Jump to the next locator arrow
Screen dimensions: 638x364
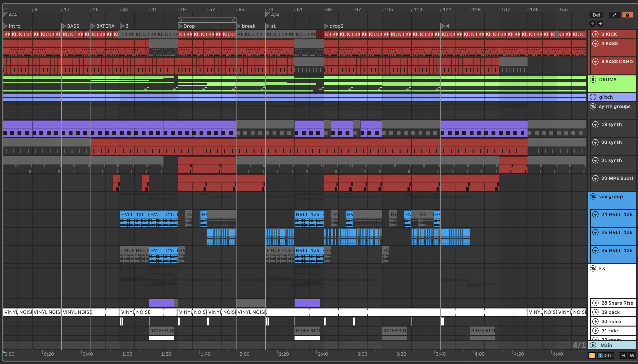tap(600, 24)
